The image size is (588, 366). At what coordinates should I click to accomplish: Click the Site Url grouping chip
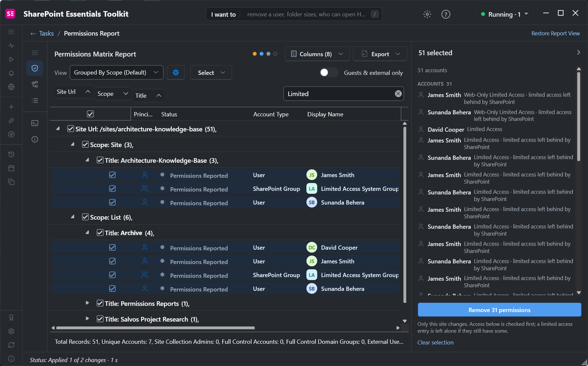73,92
